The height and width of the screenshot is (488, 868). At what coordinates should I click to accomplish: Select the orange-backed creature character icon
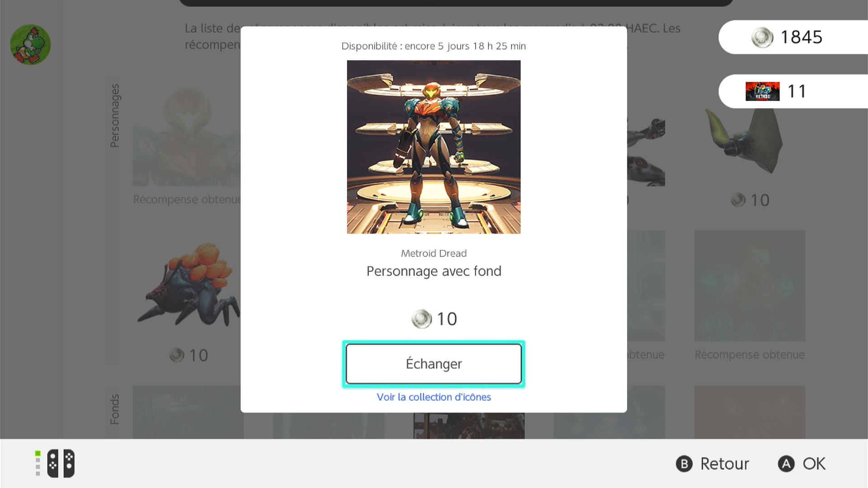click(188, 286)
